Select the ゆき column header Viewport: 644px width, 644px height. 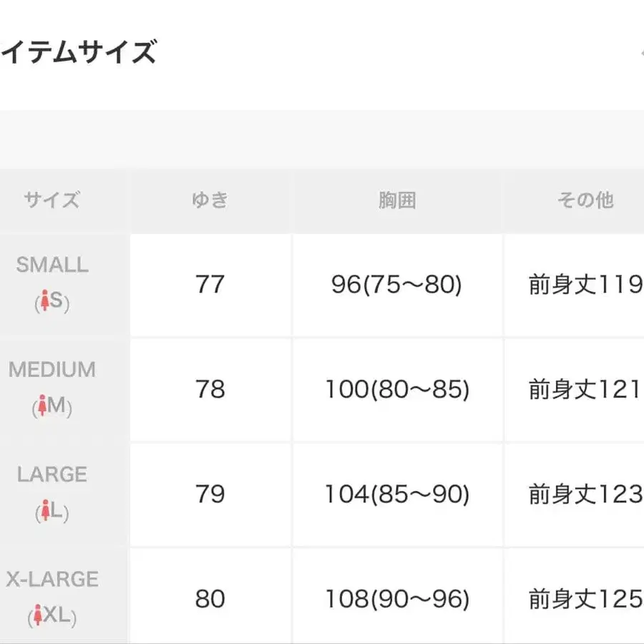tap(210, 200)
